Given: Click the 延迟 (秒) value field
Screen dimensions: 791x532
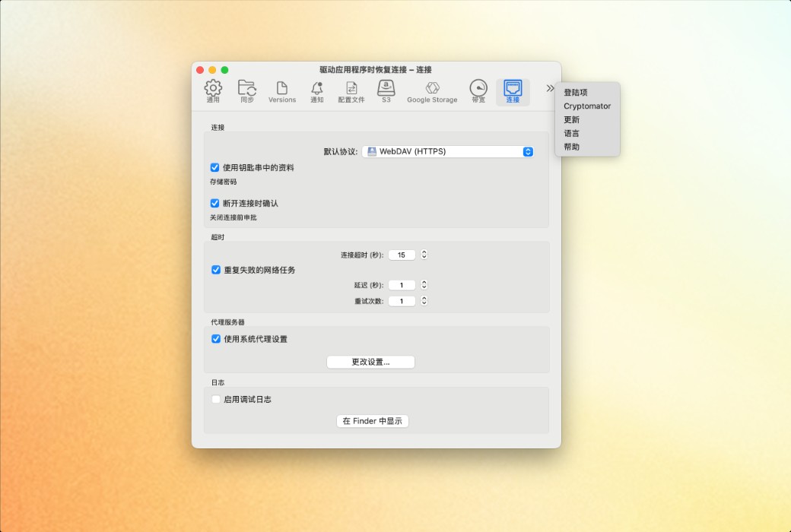Looking at the screenshot, I should (402, 285).
